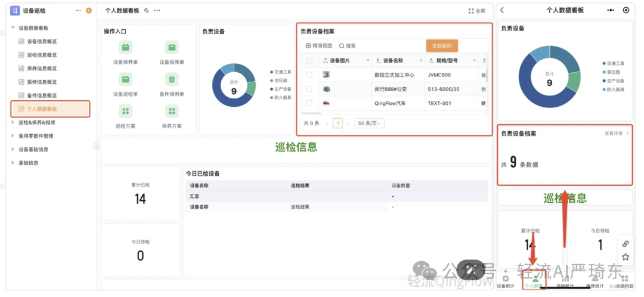
Task: Go to the next table page arrow
Action: pos(348,123)
